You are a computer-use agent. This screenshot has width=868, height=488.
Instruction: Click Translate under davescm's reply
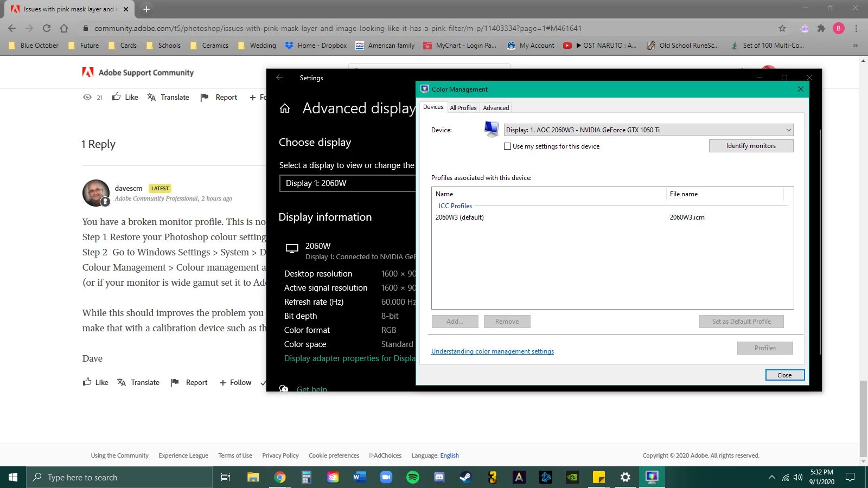(x=139, y=382)
